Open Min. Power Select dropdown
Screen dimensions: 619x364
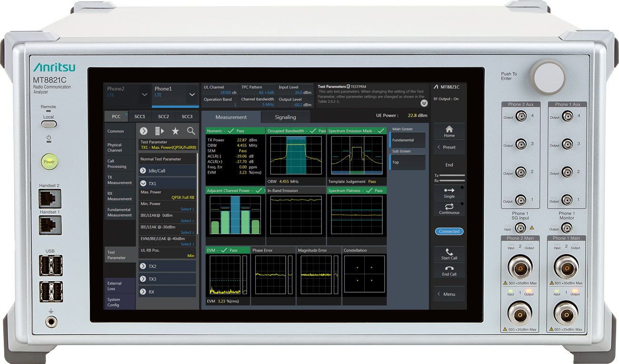(x=187, y=209)
